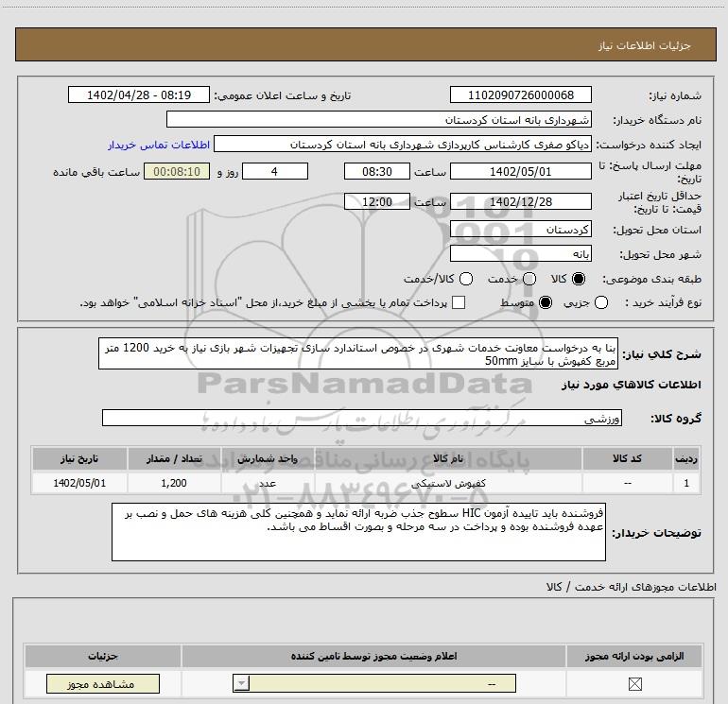Screen dimensions: 728x704
Task: Click the need date cell 1402/05/01
Action: coord(79,483)
